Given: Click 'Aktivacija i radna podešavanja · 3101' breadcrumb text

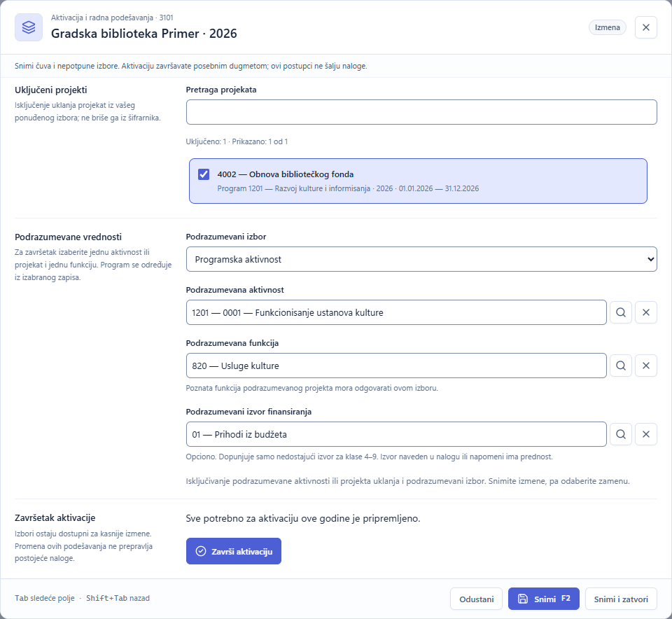Looking at the screenshot, I should click(112, 18).
